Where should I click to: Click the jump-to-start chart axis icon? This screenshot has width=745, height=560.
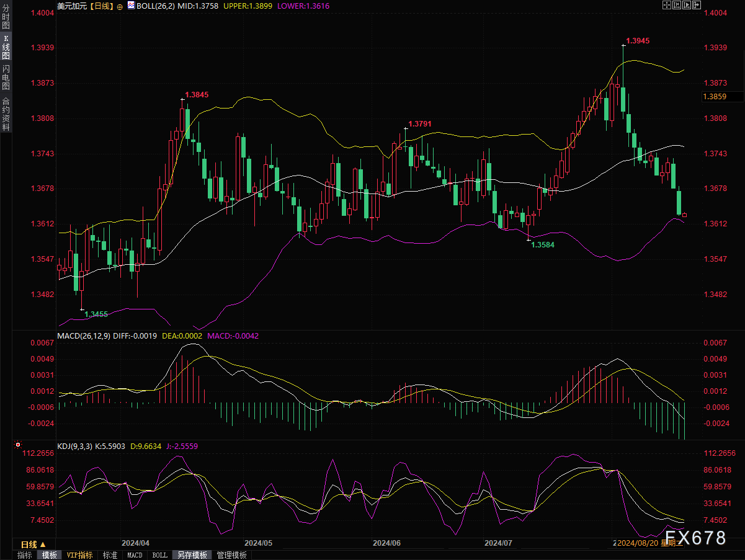[x=677, y=6]
